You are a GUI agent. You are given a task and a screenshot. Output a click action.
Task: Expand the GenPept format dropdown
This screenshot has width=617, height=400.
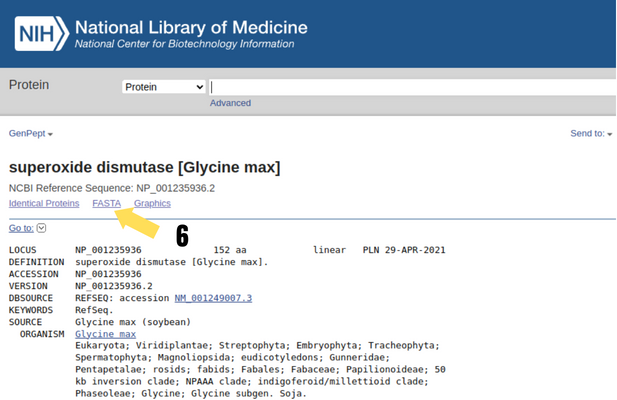31,134
